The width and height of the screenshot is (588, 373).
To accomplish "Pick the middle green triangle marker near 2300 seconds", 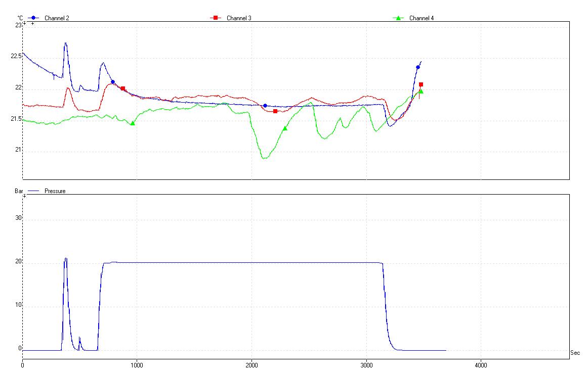I will [285, 128].
